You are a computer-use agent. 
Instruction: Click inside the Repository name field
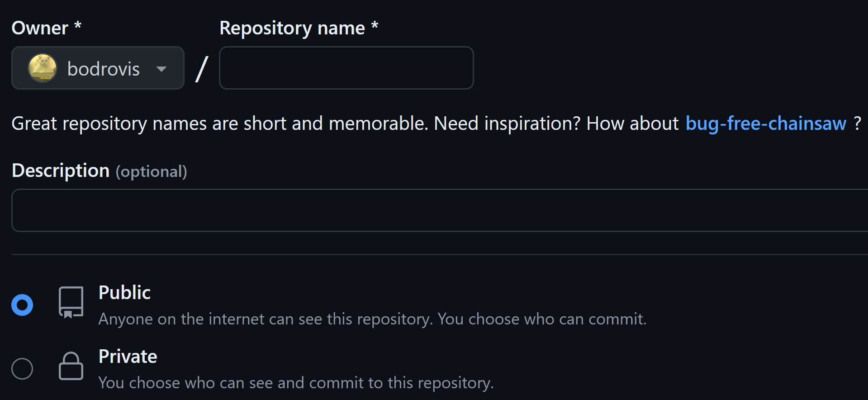tap(346, 68)
